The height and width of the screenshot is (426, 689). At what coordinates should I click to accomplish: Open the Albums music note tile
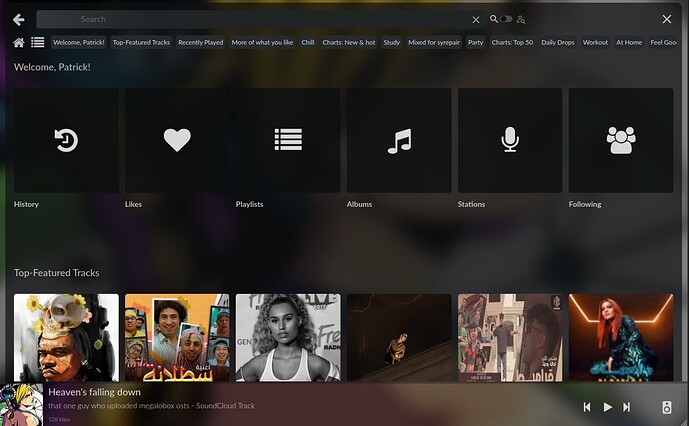[x=399, y=140]
